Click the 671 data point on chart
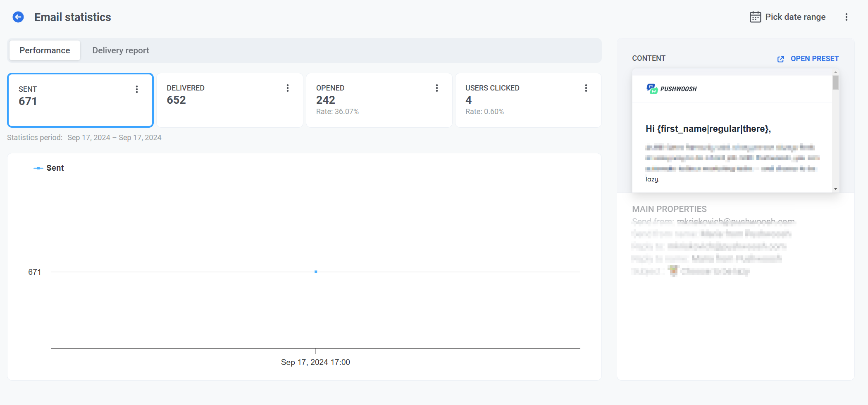The height and width of the screenshot is (405, 868). 316,272
